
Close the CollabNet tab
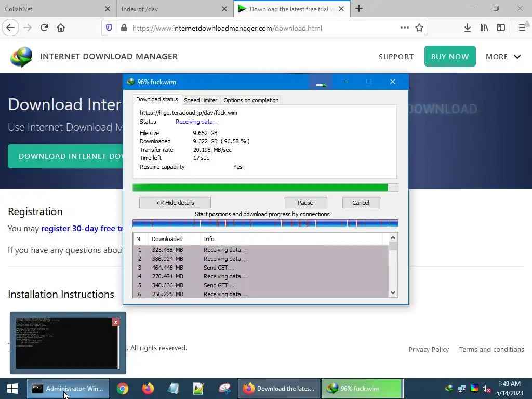(107, 9)
